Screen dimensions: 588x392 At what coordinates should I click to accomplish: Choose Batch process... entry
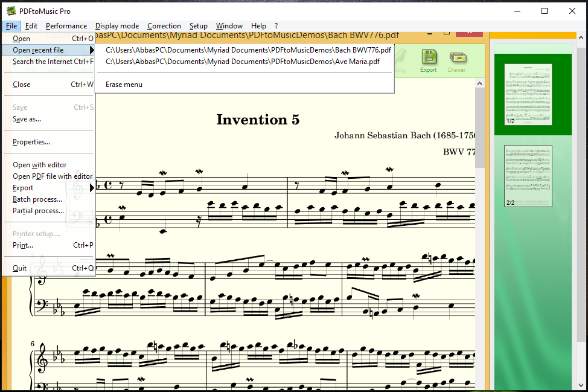click(x=49, y=199)
